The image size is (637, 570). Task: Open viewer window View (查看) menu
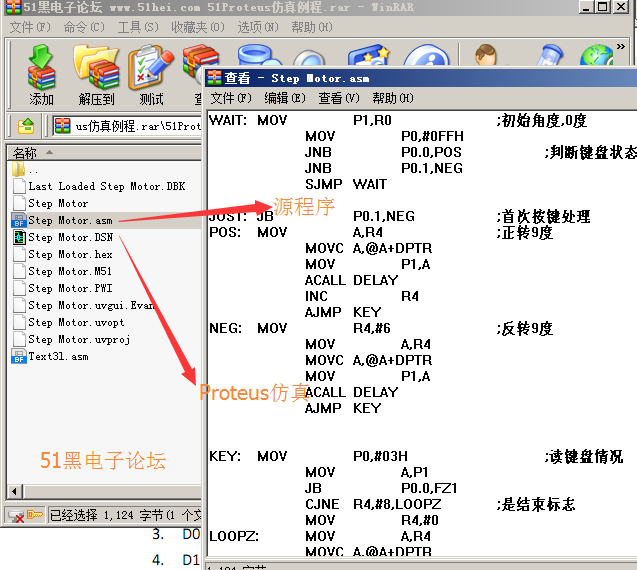pos(339,98)
